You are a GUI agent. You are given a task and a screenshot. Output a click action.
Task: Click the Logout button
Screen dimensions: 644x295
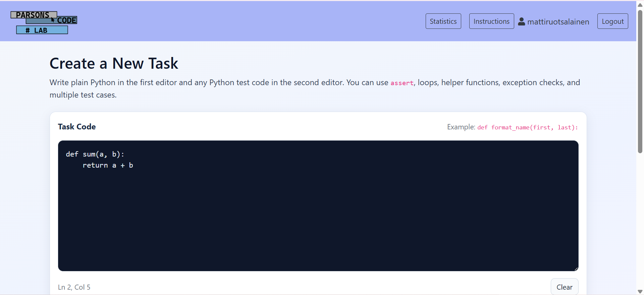click(612, 21)
